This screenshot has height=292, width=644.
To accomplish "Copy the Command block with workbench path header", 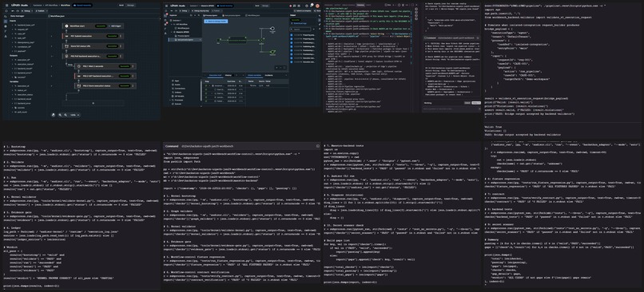I will (x=317, y=146).
